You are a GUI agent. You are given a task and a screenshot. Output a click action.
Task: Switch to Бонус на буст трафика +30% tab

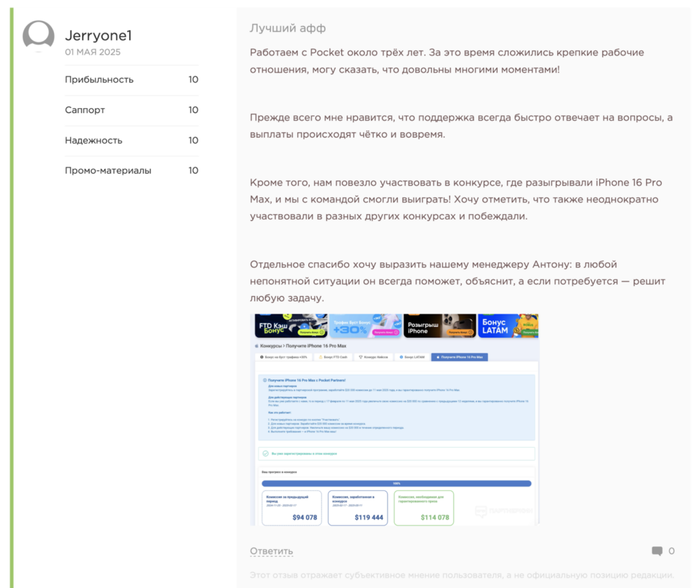point(284,357)
